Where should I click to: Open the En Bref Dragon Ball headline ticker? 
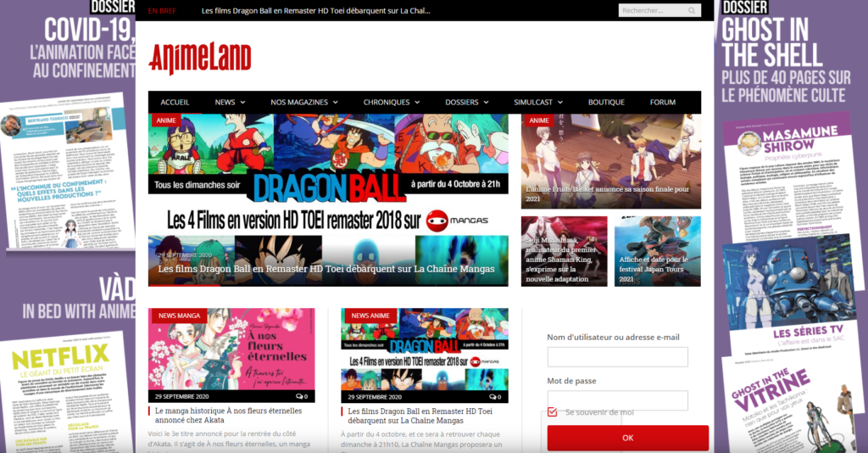click(x=315, y=10)
